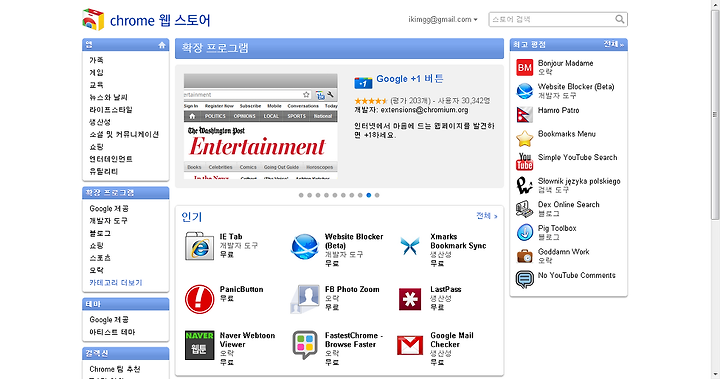Open the PanicButton red exclamation icon
The height and width of the screenshot is (379, 720).
coord(199,299)
